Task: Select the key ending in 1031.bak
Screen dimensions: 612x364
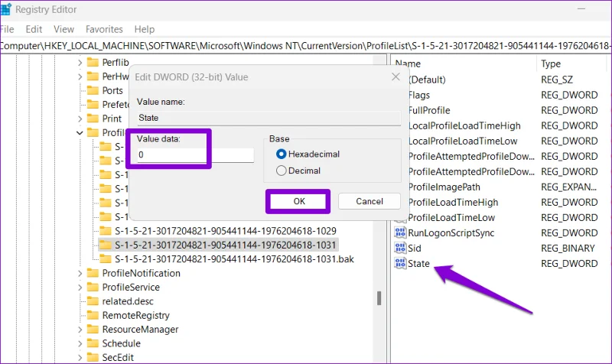Action: [x=234, y=259]
